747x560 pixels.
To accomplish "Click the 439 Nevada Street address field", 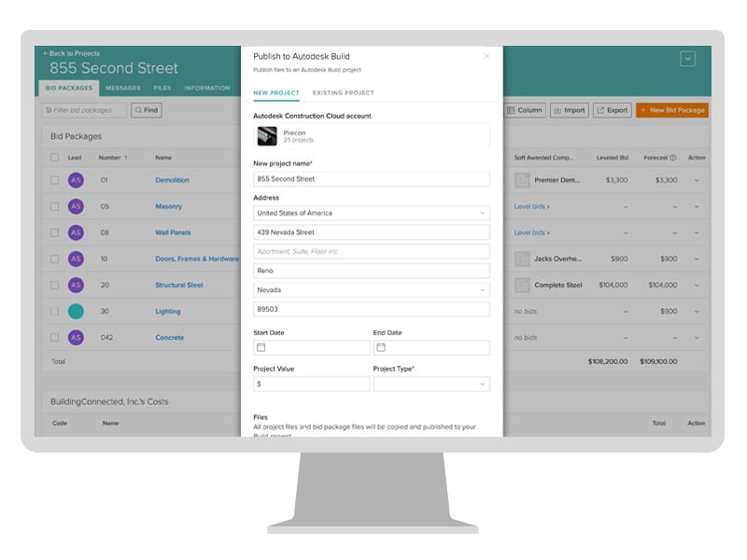I will pos(371,232).
